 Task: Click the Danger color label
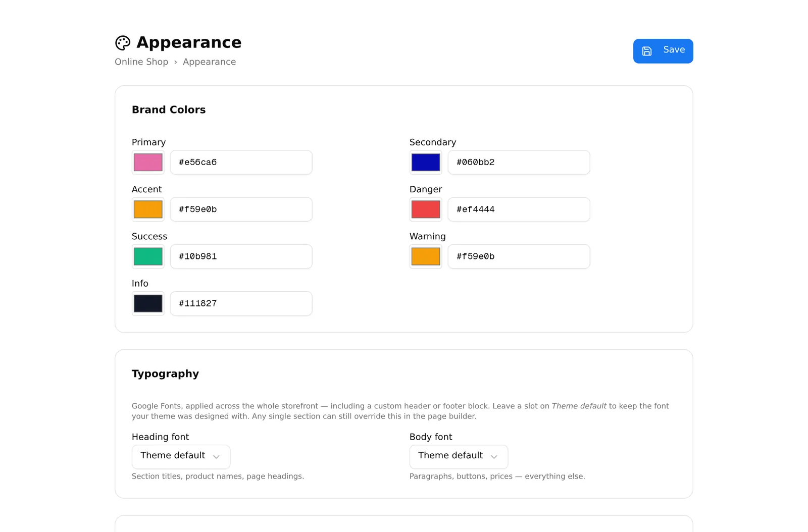(x=426, y=189)
